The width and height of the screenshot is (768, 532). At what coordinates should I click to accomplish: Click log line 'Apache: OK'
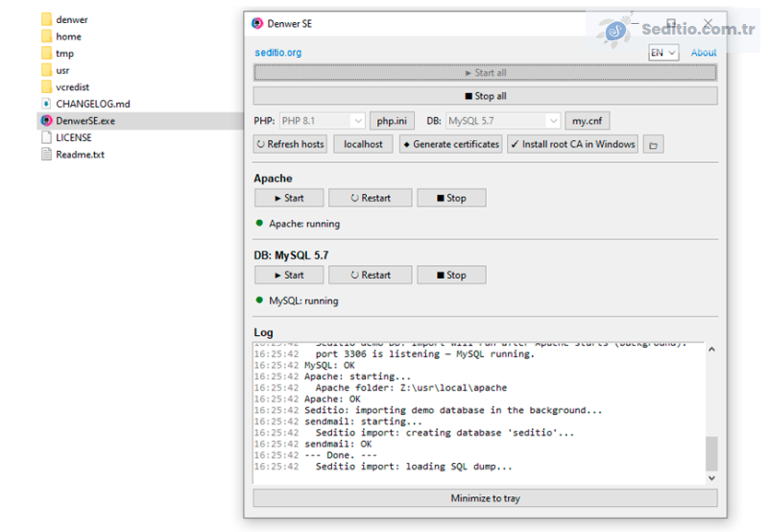[332, 399]
